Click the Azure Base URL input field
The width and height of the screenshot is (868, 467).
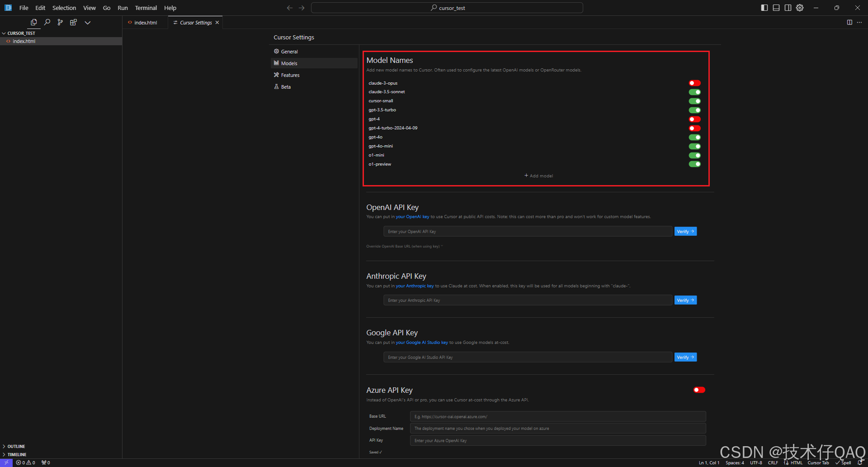pyautogui.click(x=558, y=416)
